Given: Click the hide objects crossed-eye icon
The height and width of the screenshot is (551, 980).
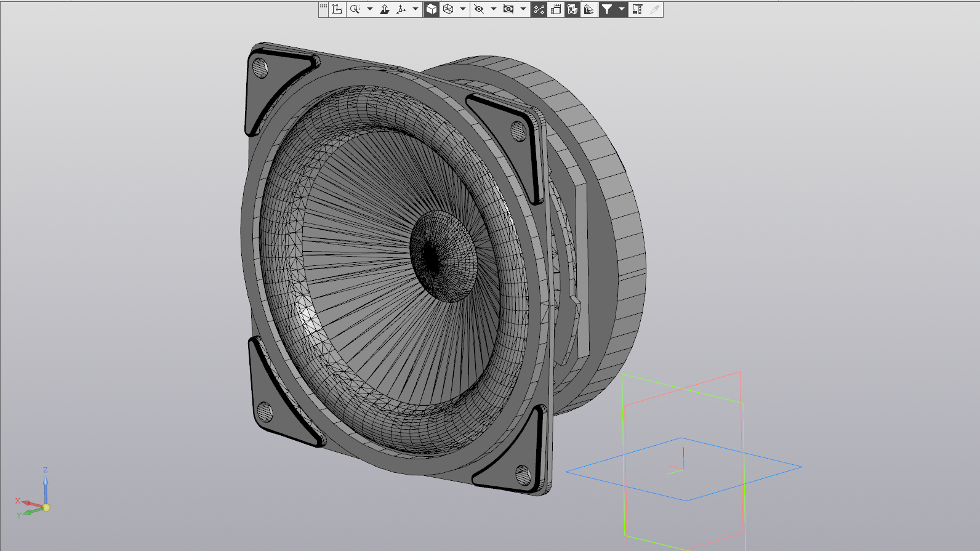Looking at the screenshot, I should [x=479, y=9].
